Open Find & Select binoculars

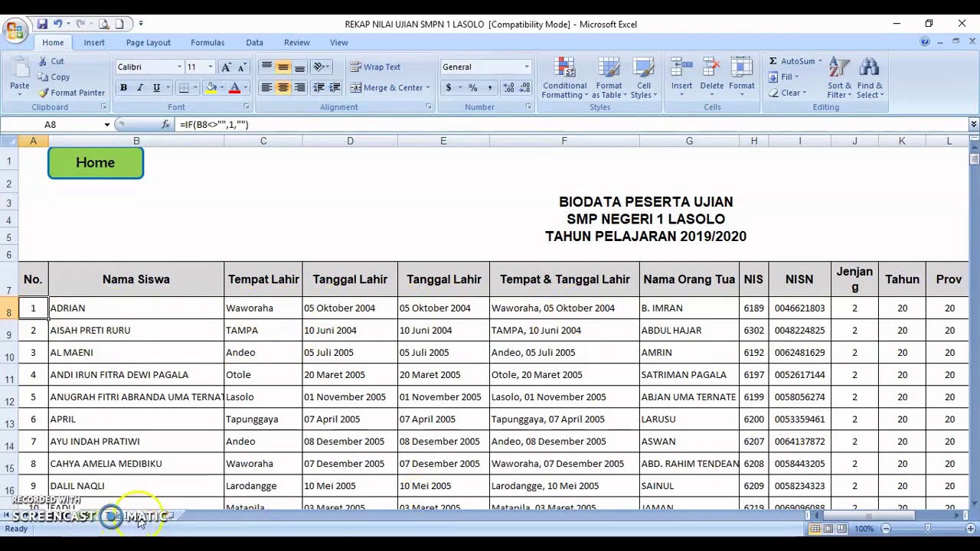tap(870, 78)
